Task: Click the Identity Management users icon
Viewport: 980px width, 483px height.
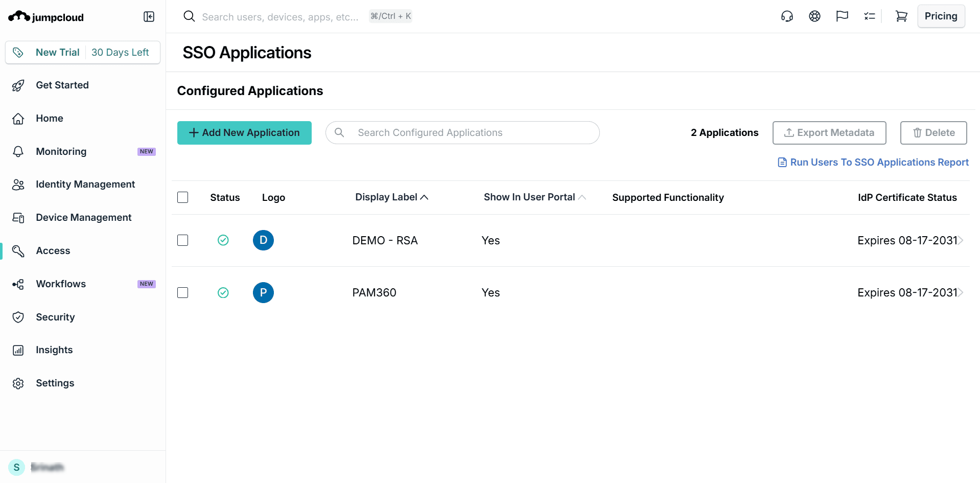Action: [18, 185]
